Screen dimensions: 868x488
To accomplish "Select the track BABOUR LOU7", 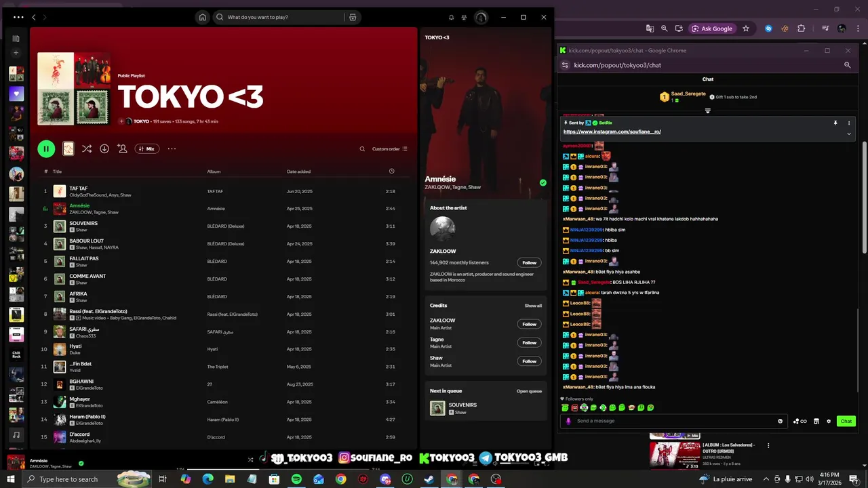I will [x=86, y=241].
